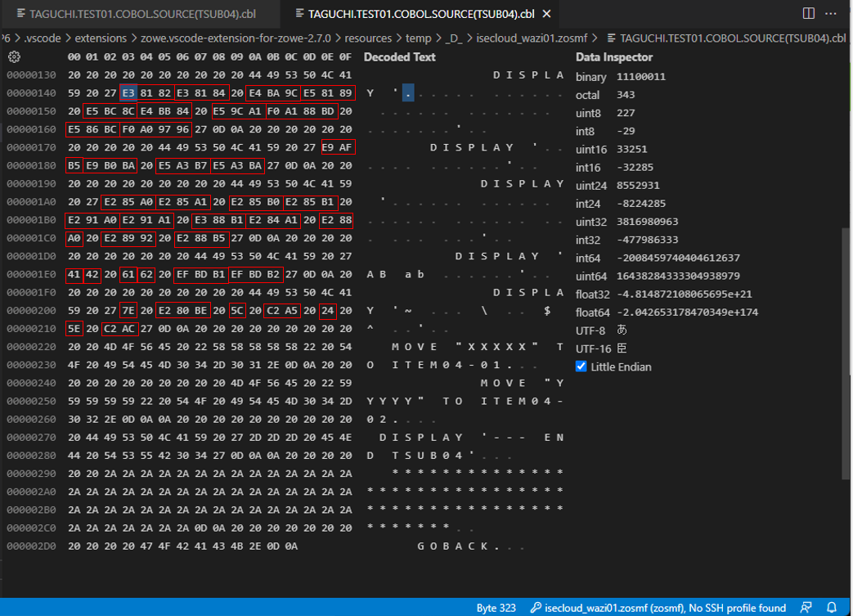
Task: Expand the 'resources' breadcrumb segment
Action: [x=367, y=38]
